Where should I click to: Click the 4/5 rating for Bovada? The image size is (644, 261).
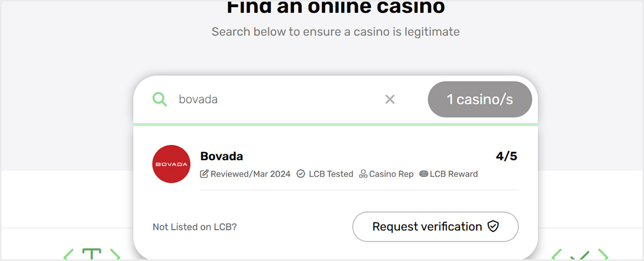tap(507, 156)
